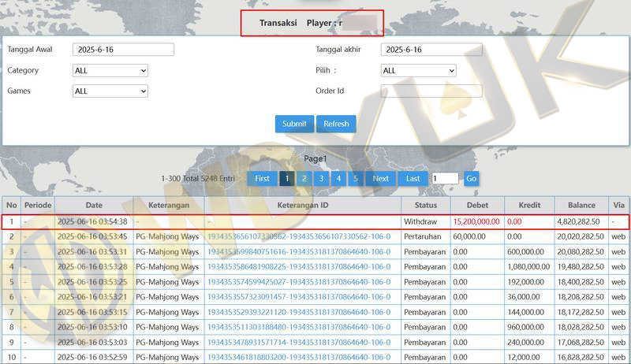This screenshot has width=631, height=364.
Task: Click the Keterangan ID column header
Action: coord(303,205)
